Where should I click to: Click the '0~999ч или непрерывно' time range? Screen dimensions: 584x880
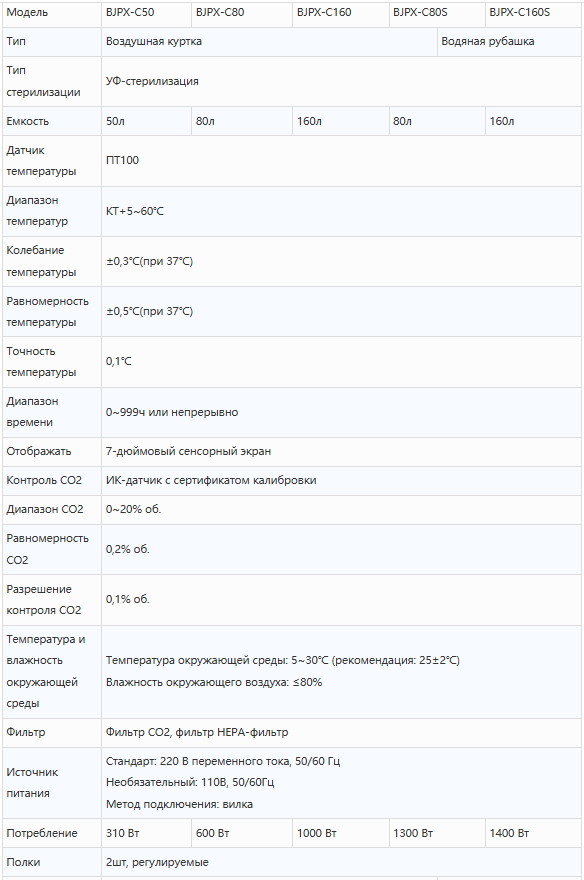(x=172, y=412)
